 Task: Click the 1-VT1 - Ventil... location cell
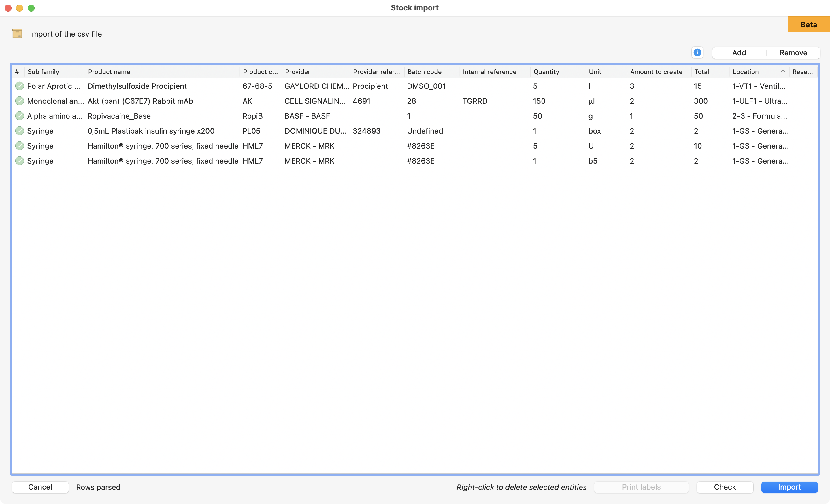tap(759, 86)
